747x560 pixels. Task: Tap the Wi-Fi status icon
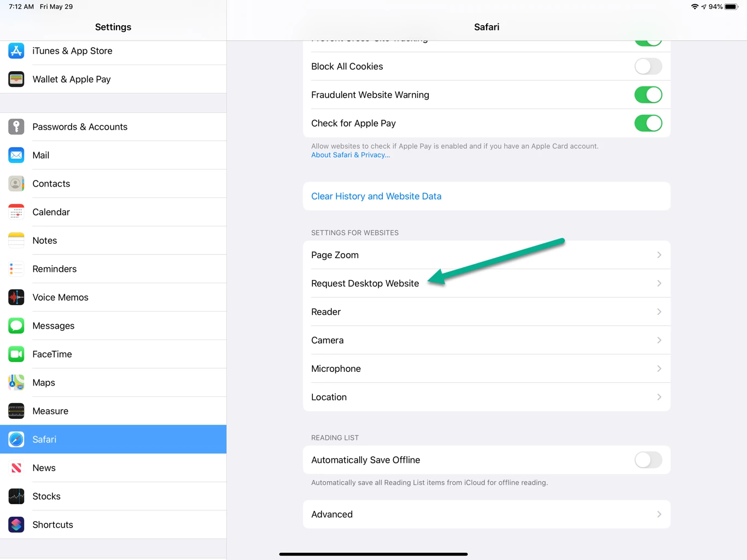[695, 7]
